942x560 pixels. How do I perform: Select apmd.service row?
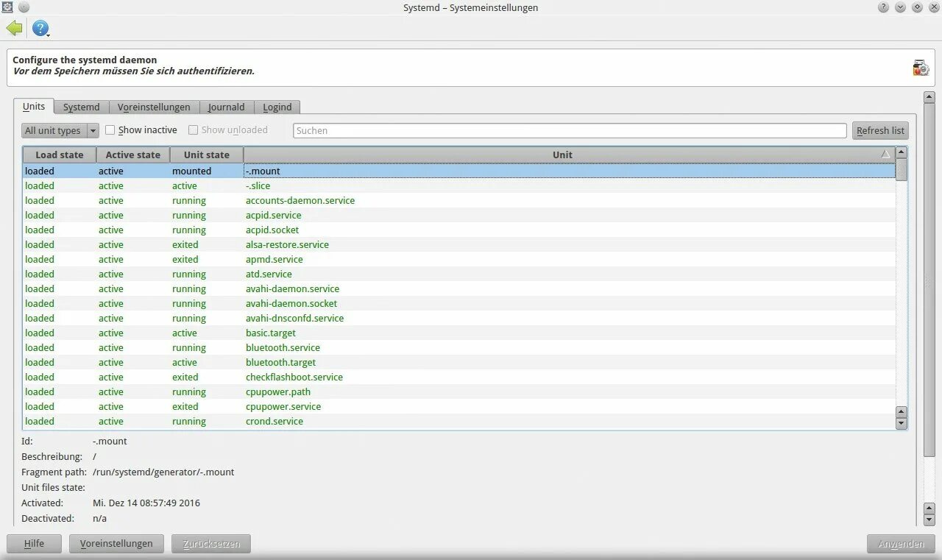(458, 259)
